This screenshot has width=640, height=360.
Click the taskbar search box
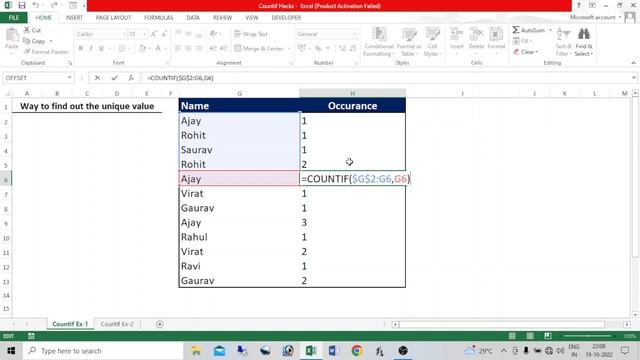tap(103, 351)
